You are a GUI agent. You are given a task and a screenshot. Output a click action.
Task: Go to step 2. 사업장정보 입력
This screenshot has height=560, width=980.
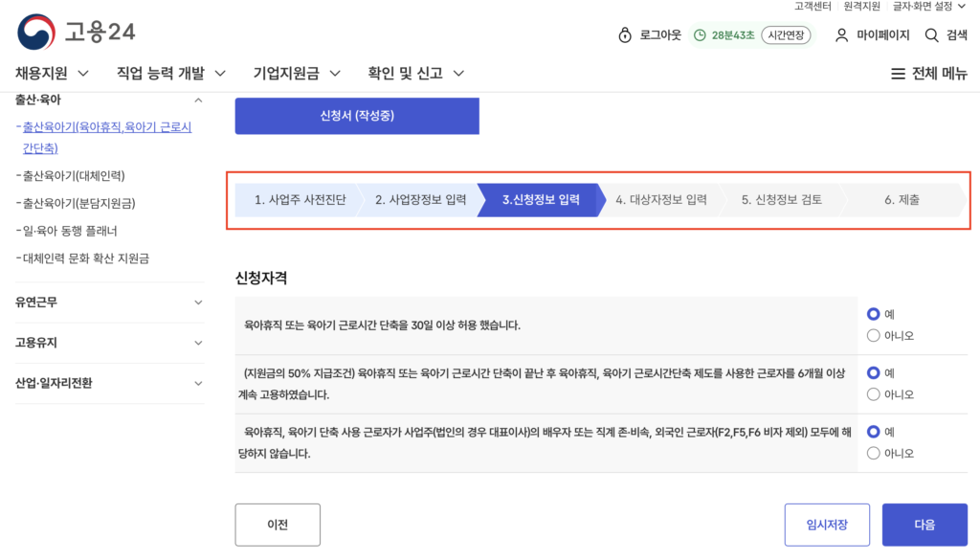click(x=420, y=200)
